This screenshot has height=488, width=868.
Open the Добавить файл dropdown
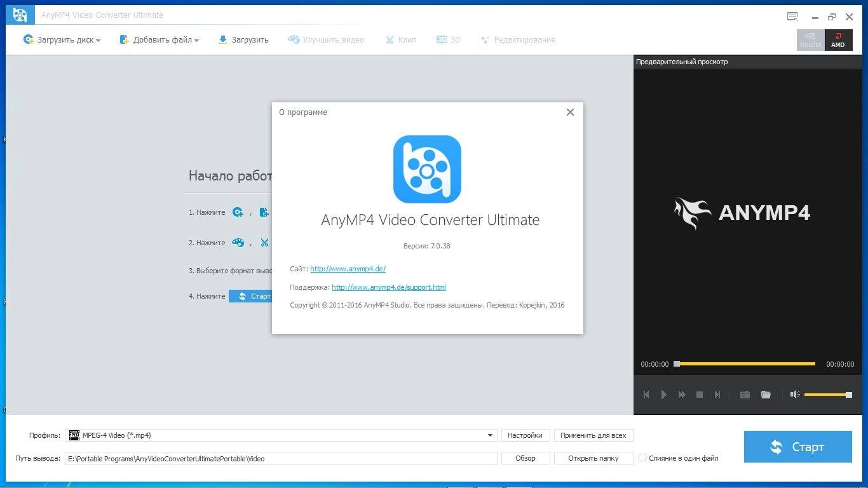159,39
